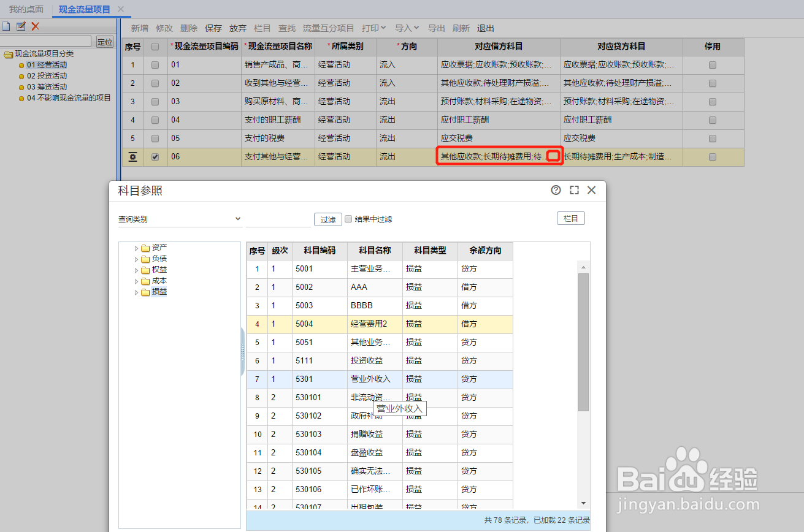Click 保存 in the toolbar
Viewport: 804px width, 532px height.
(213, 28)
